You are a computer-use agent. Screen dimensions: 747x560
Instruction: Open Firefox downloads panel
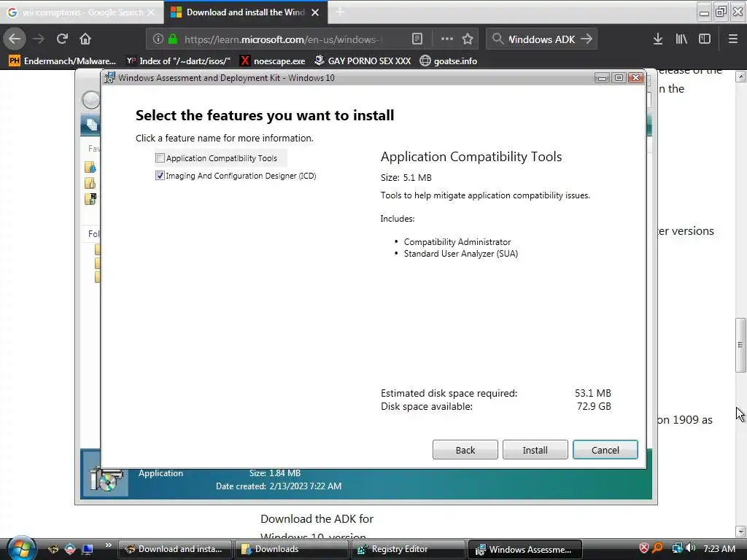(x=658, y=39)
